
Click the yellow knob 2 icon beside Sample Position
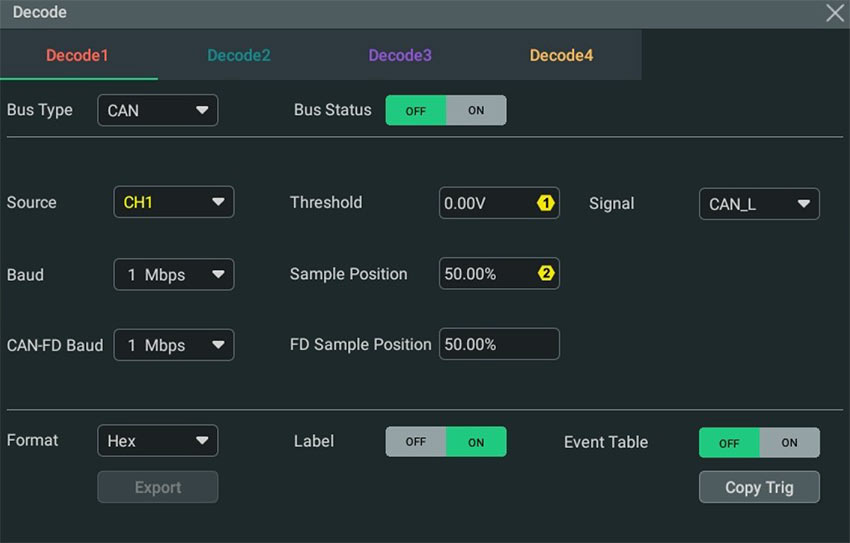[545, 273]
